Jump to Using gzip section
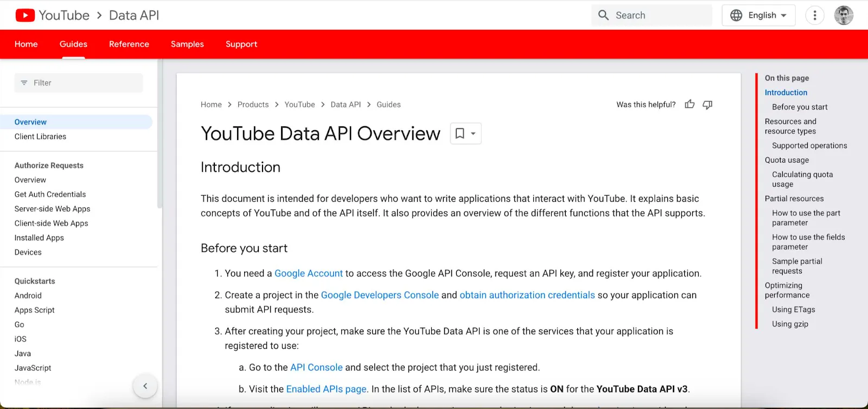 click(790, 324)
